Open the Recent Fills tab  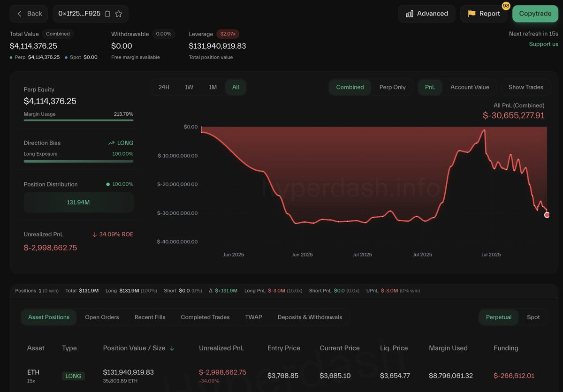(x=150, y=317)
